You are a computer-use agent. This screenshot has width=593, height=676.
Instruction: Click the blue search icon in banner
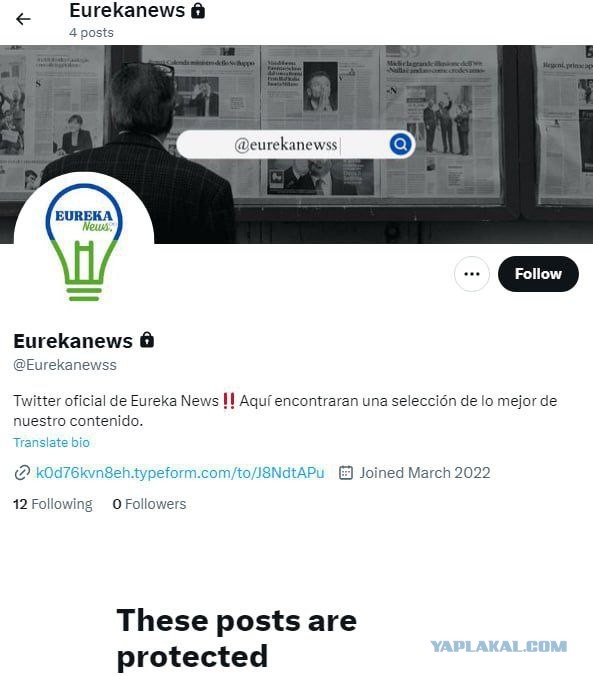(x=400, y=144)
